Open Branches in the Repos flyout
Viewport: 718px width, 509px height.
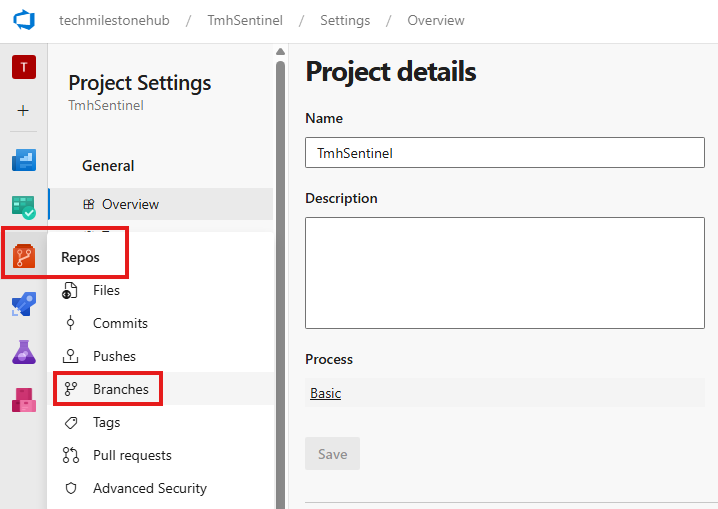tap(161, 389)
